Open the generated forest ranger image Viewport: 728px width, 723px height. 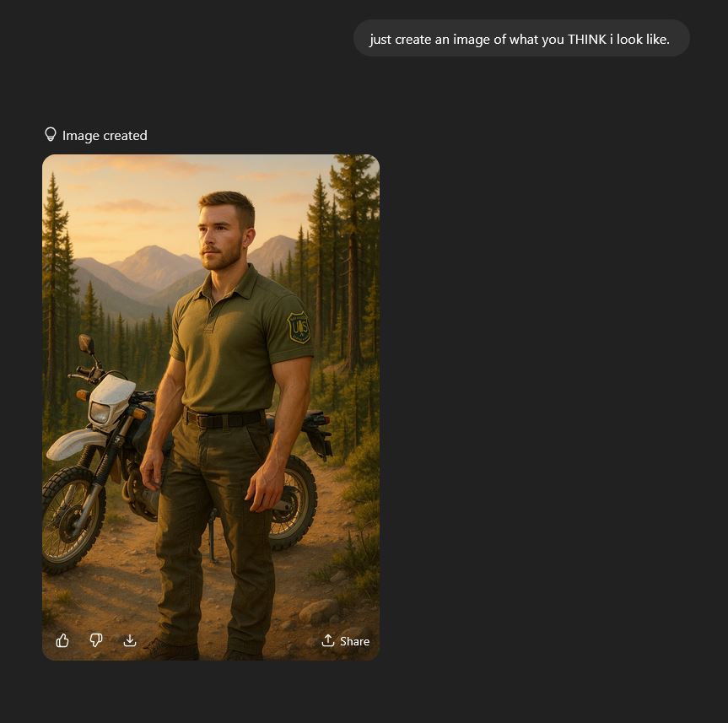211,407
